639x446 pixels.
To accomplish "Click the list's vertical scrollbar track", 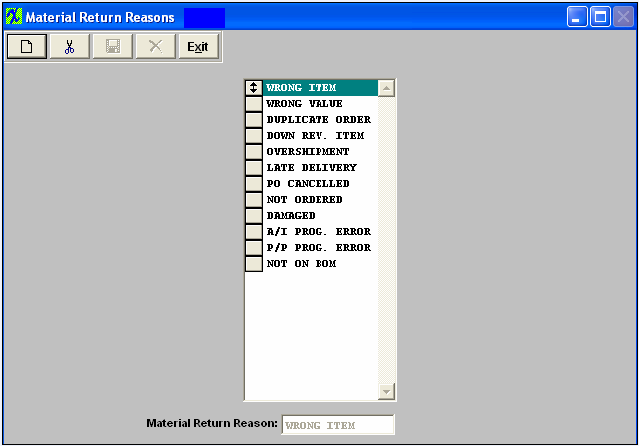I will 386,240.
